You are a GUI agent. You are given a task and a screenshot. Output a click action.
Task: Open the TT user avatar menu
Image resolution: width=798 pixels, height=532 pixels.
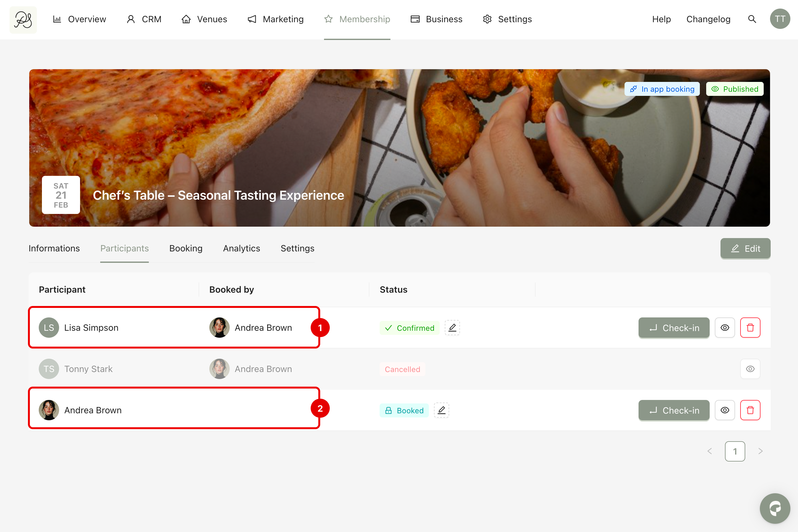(780, 19)
